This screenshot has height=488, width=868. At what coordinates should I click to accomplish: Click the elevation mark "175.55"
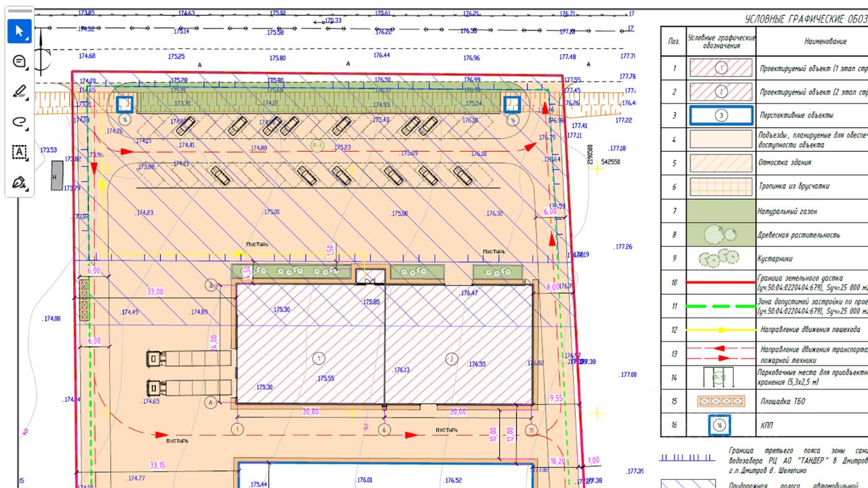(x=325, y=378)
